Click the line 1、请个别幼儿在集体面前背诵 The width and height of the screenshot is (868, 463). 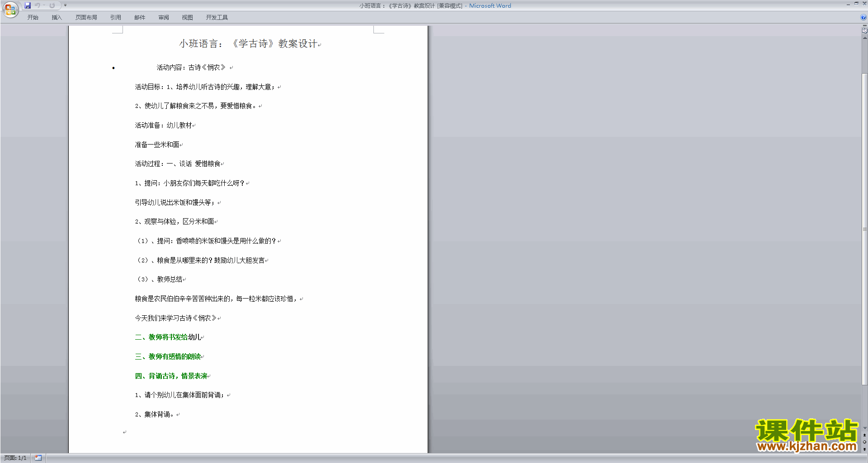180,395
